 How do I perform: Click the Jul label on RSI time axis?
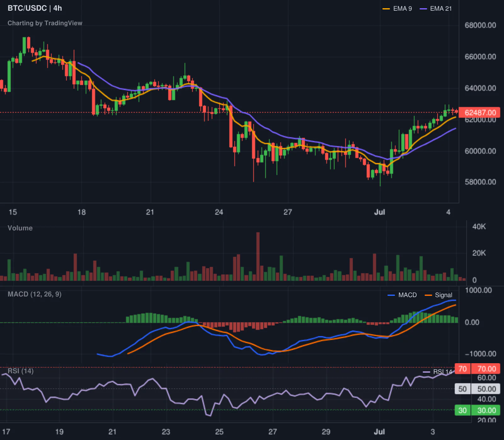click(x=379, y=432)
